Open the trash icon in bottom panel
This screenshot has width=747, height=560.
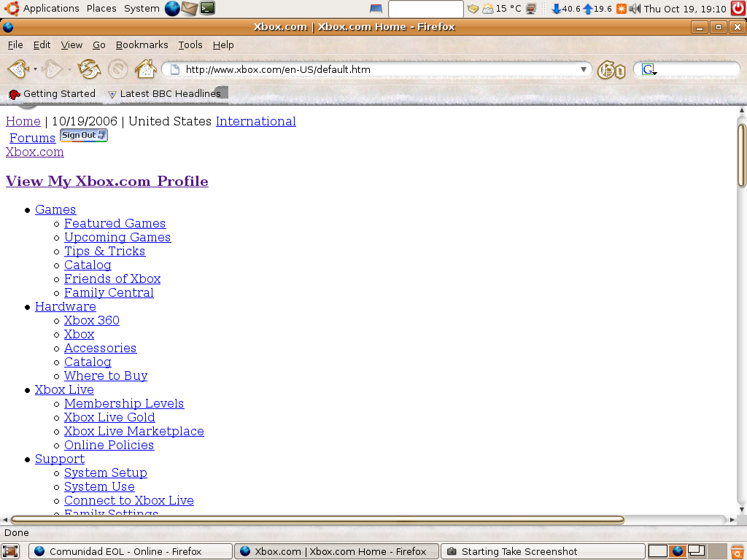coord(738,551)
